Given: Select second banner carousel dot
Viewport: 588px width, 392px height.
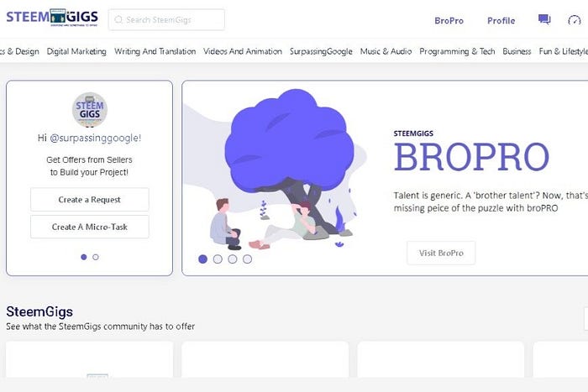Looking at the screenshot, I should point(218,259).
